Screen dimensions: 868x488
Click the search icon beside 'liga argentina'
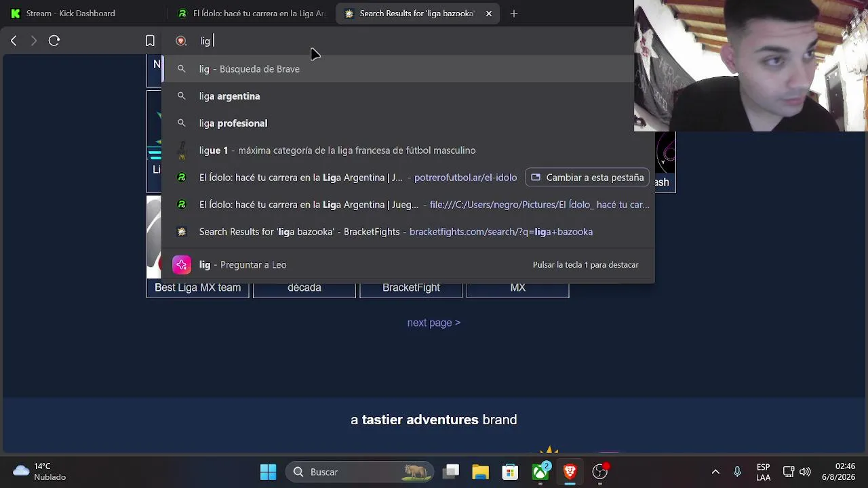(x=181, y=96)
